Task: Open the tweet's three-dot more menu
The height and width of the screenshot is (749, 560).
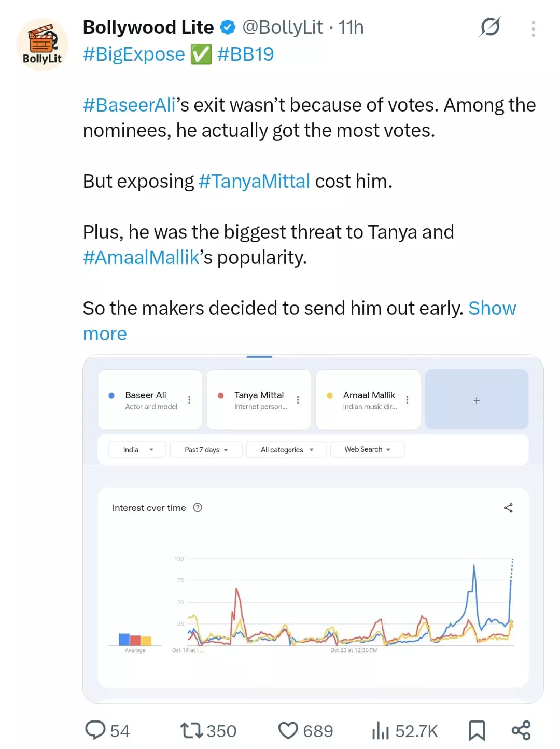Action: click(x=533, y=29)
